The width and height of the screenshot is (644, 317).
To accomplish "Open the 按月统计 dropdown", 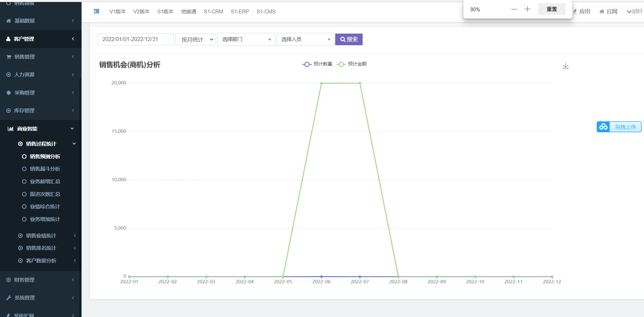I will click(195, 39).
